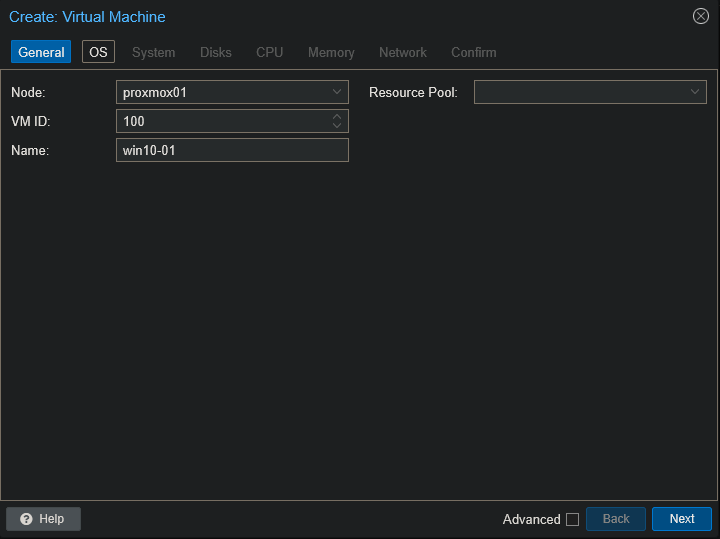Viewport: 720px width, 539px height.
Task: Select the System tab
Action: pyautogui.click(x=153, y=52)
